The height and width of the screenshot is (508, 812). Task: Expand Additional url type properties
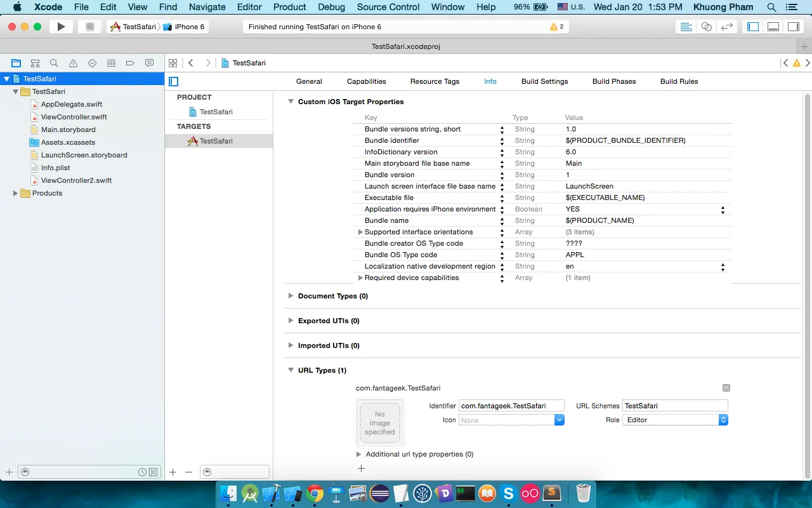coord(359,454)
